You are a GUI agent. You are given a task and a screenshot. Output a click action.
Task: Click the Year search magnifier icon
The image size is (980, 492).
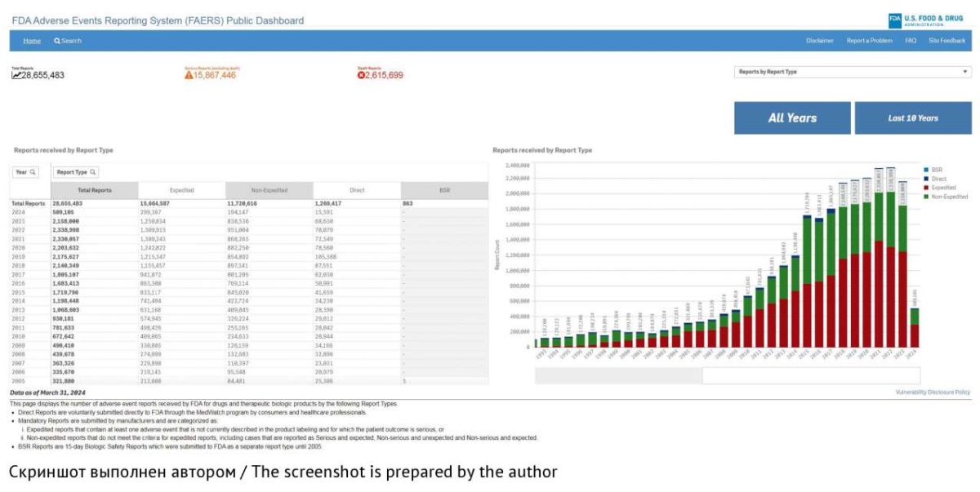33,172
